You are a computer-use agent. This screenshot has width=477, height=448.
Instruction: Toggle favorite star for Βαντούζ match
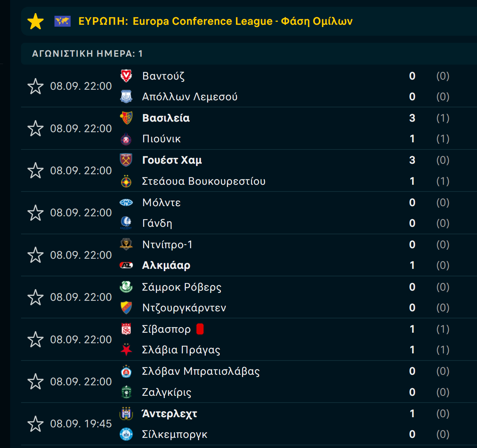36,86
